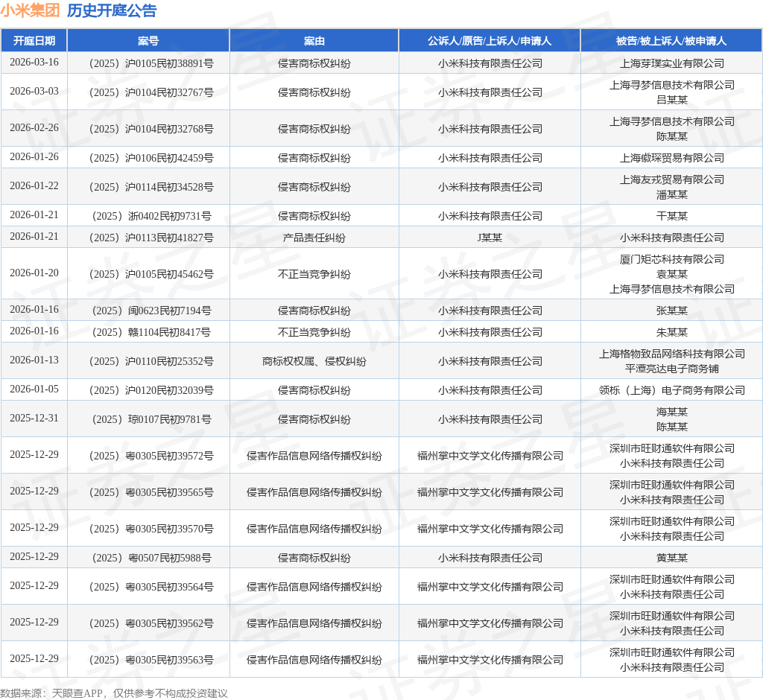Click defendant 上海友戎贸易有限公司

tap(671, 179)
